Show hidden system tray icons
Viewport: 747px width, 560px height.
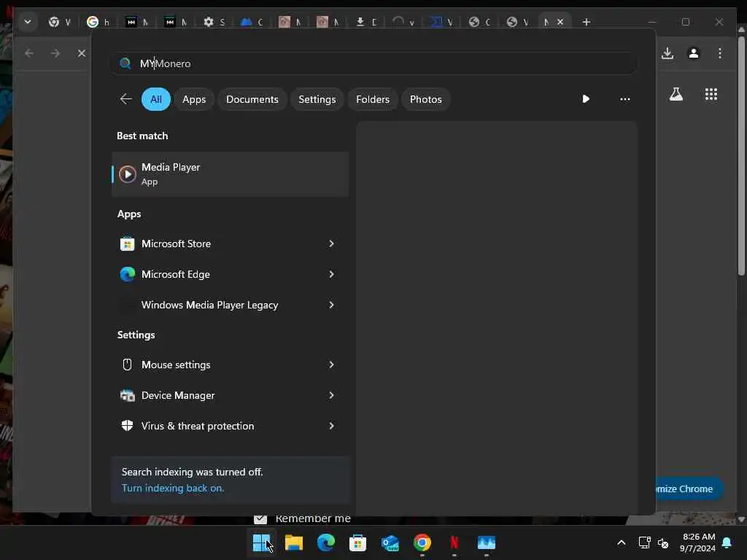click(x=622, y=542)
